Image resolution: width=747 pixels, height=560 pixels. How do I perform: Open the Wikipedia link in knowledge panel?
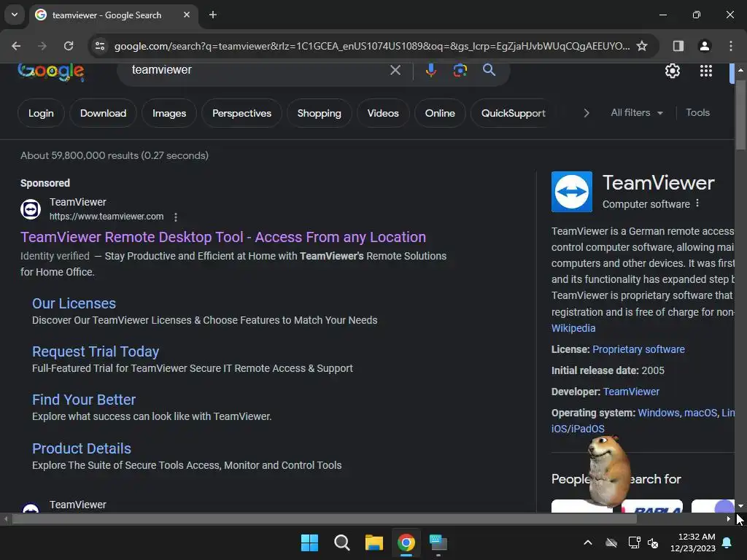coord(573,328)
